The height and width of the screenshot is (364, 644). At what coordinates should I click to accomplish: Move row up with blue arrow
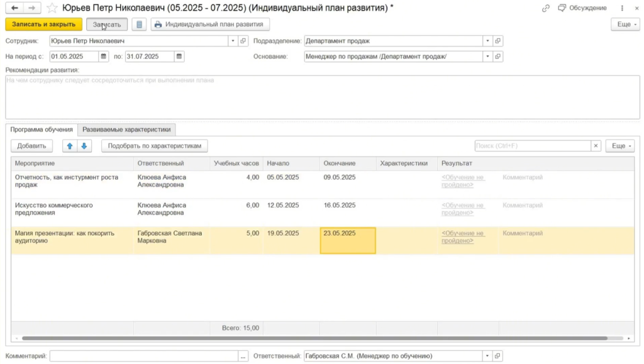(x=70, y=146)
